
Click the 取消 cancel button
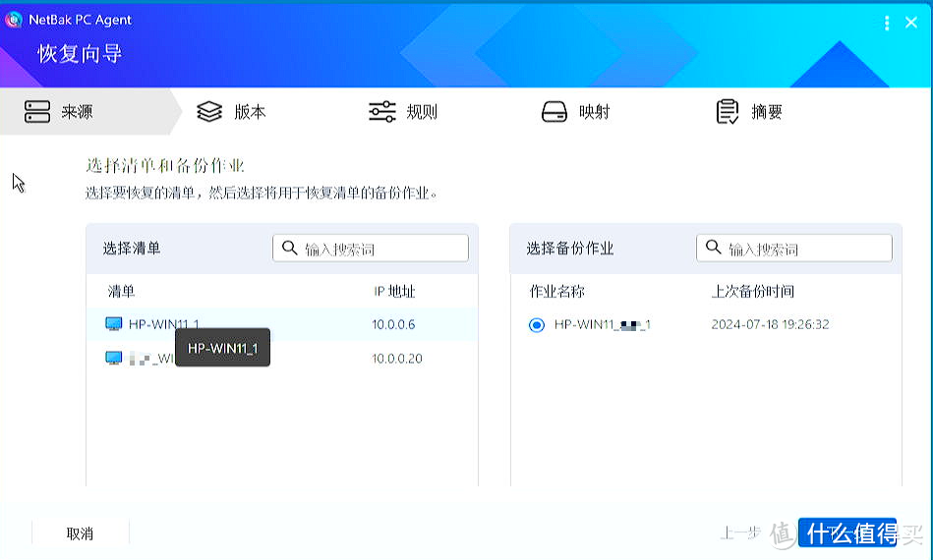[80, 533]
